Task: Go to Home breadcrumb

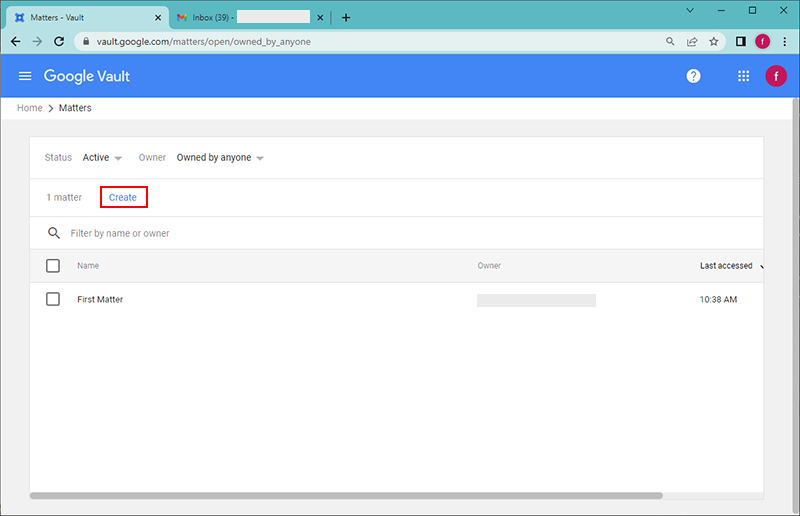Action: [30, 108]
